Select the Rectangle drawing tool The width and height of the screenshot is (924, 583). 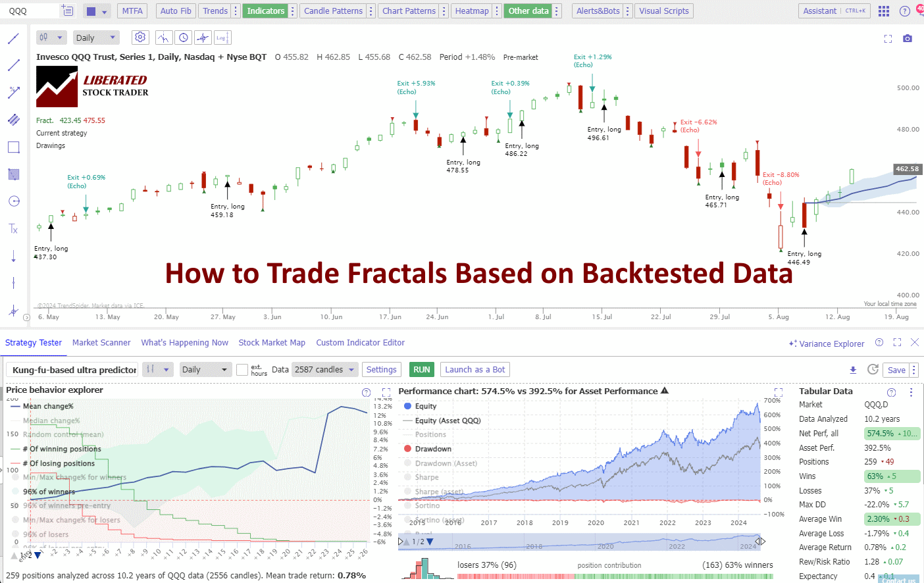(13, 147)
